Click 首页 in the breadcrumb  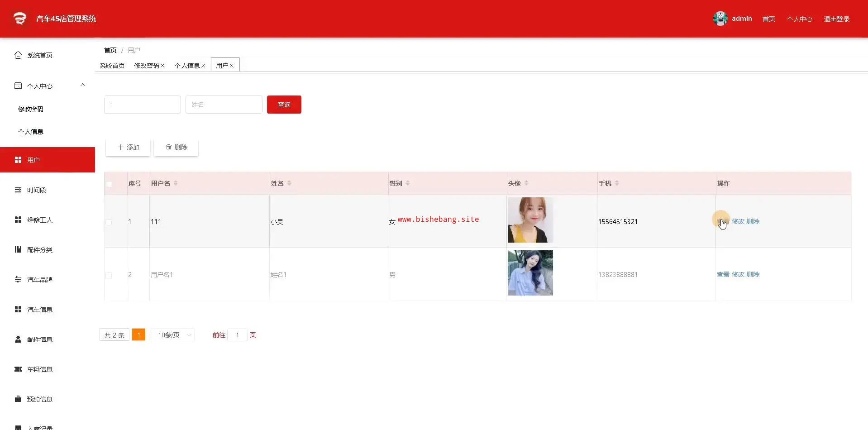click(110, 50)
